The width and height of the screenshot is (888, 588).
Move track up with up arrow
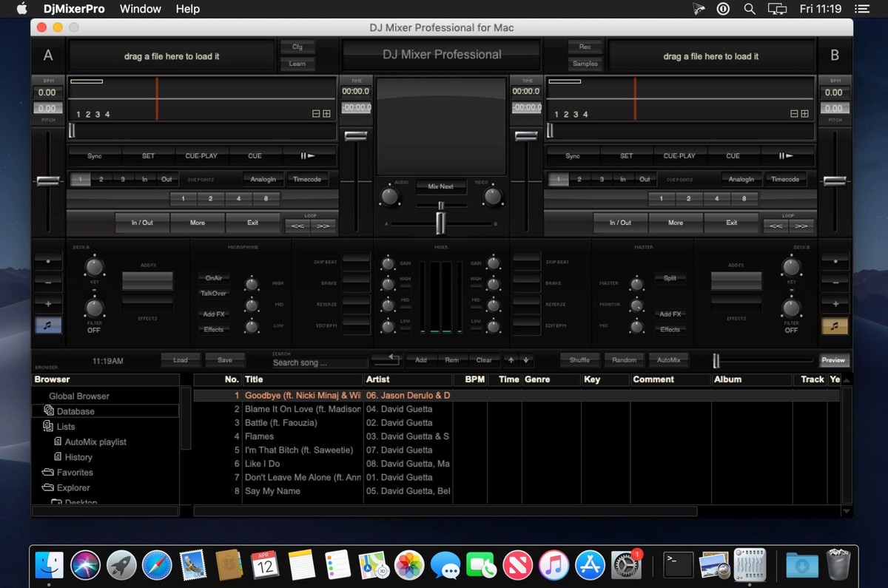point(510,360)
